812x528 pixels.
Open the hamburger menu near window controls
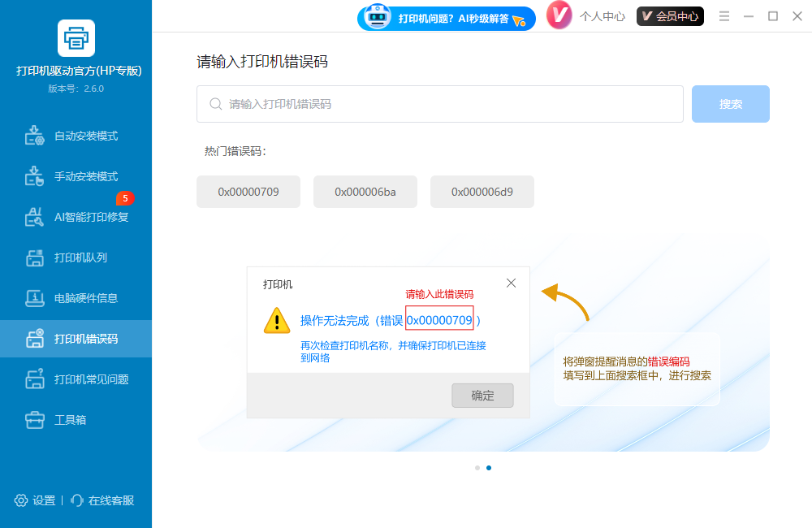point(723,15)
